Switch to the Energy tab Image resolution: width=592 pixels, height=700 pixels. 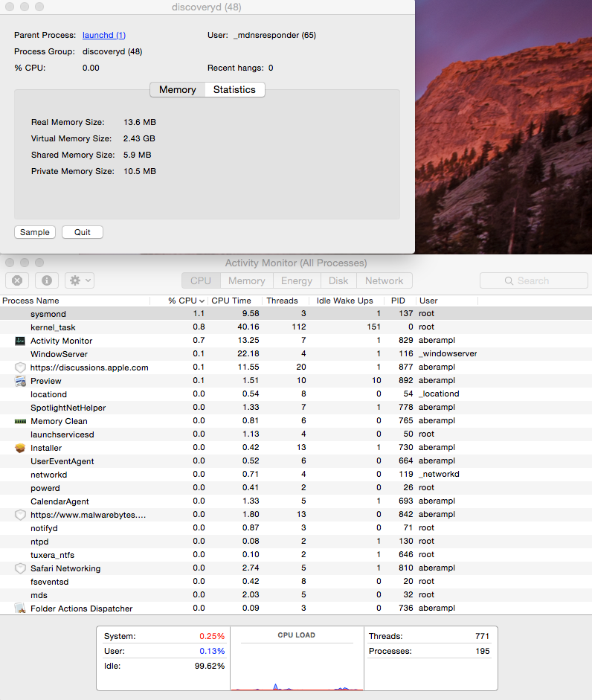pos(297,280)
